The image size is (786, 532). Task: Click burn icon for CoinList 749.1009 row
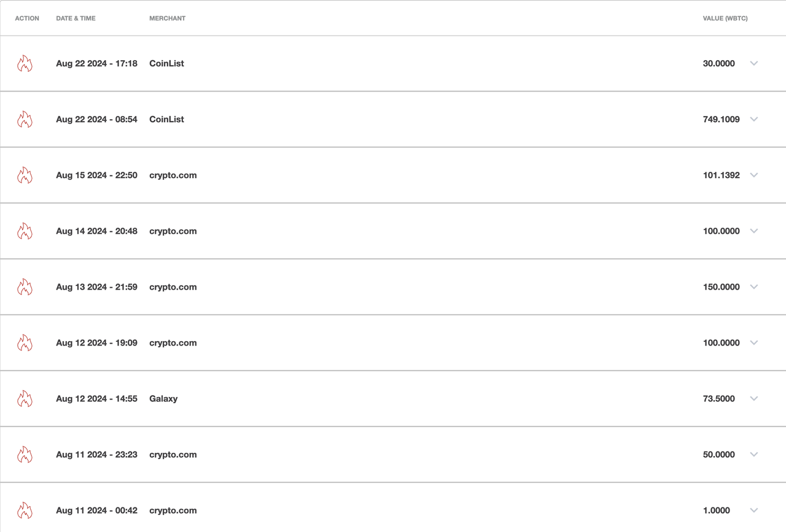[x=25, y=119]
